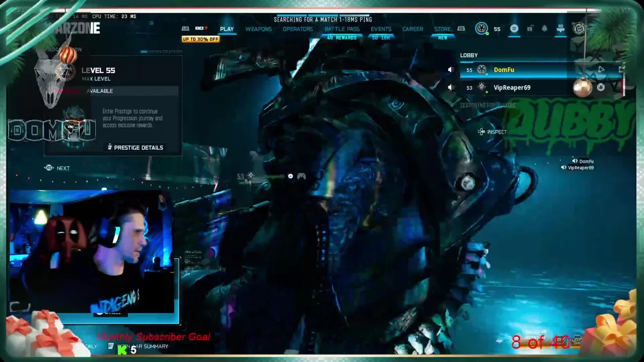Screen dimensions: 644x362
Task: Click the SEARCHING FOR A MATCH status text
Action: point(323,20)
